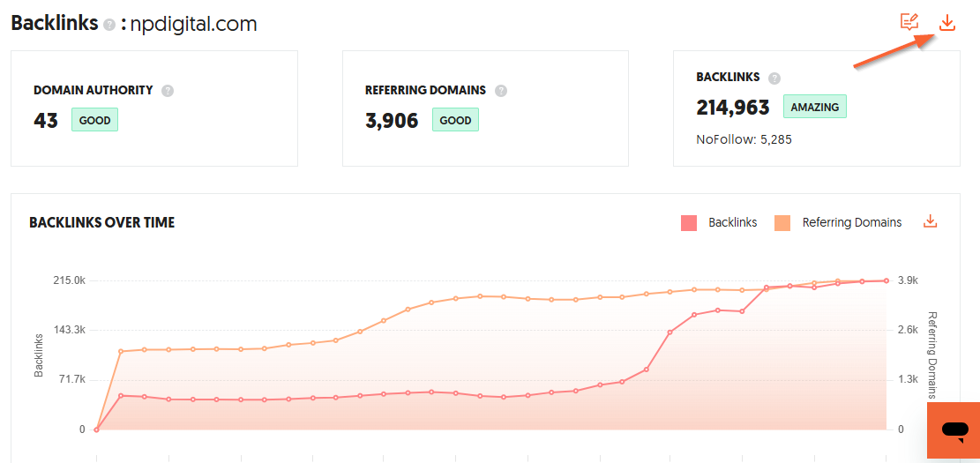Click the 1.3k right axis label
The image size is (980, 463).
pos(908,380)
